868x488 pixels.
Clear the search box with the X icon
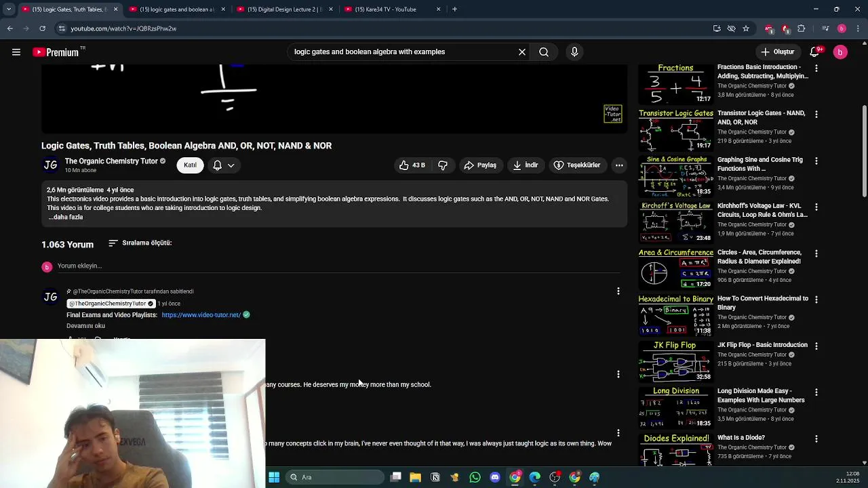522,52
